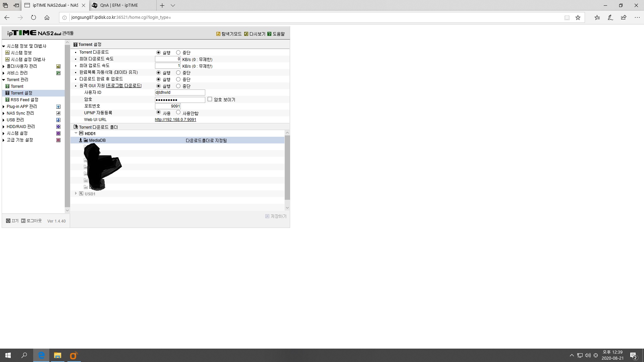This screenshot has height=362, width=644.
Task: Open 도움말 help icon
Action: tap(269, 34)
